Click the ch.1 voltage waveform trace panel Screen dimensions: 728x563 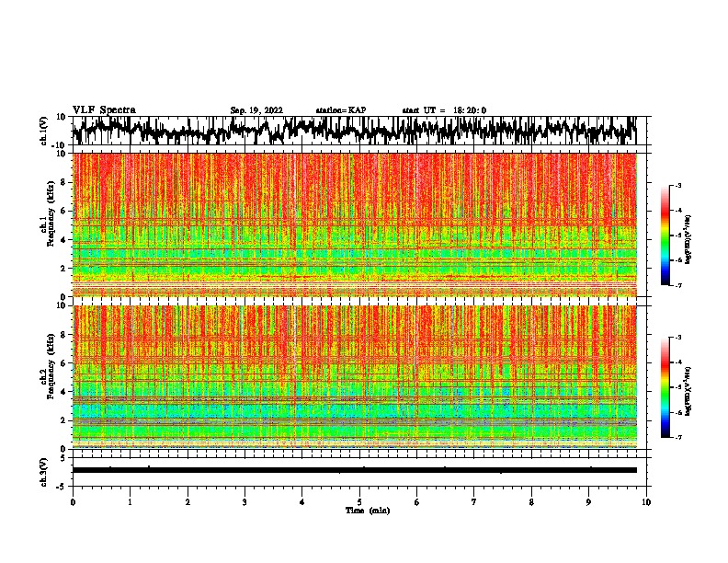359,131
